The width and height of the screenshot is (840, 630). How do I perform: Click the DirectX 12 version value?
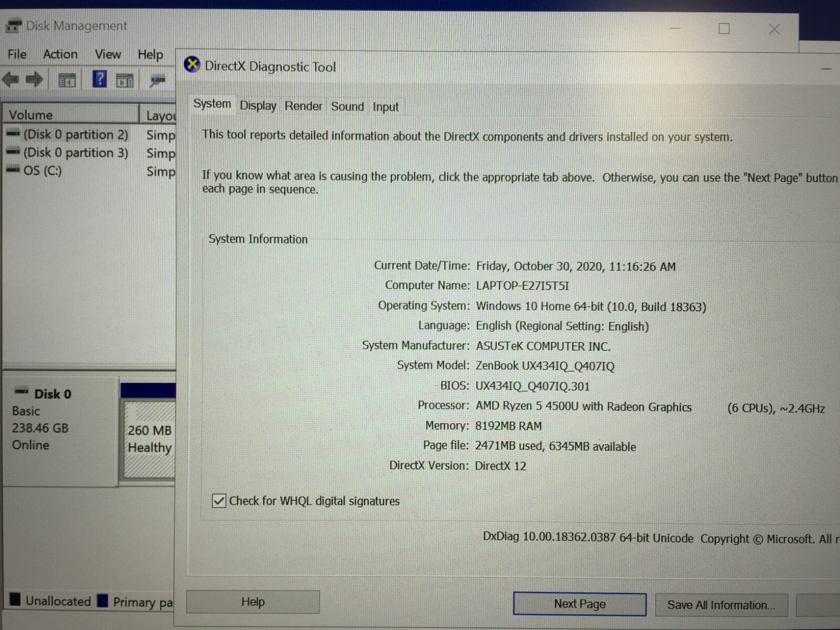tap(500, 466)
